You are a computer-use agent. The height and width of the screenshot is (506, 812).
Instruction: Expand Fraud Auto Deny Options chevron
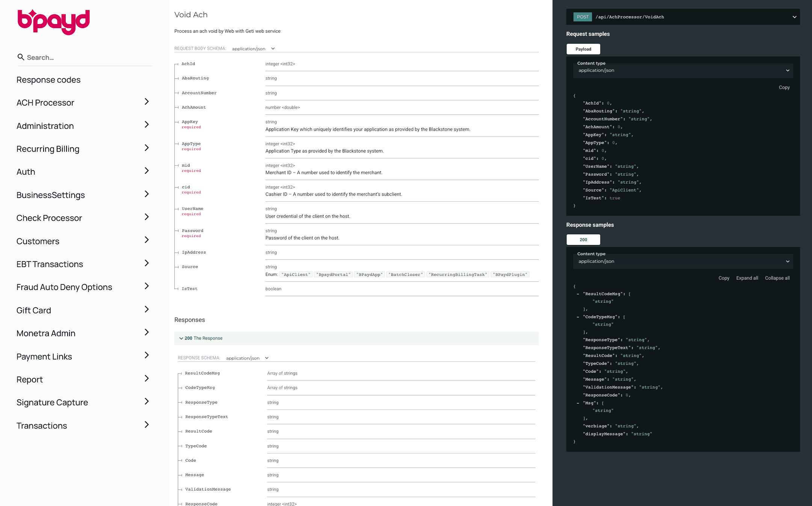pos(147,286)
